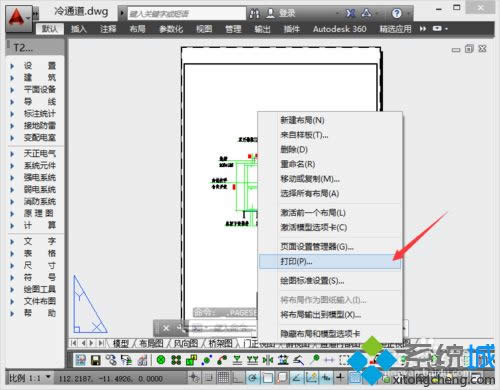
Task: Toggle object snap in status bar
Action: tap(267, 378)
